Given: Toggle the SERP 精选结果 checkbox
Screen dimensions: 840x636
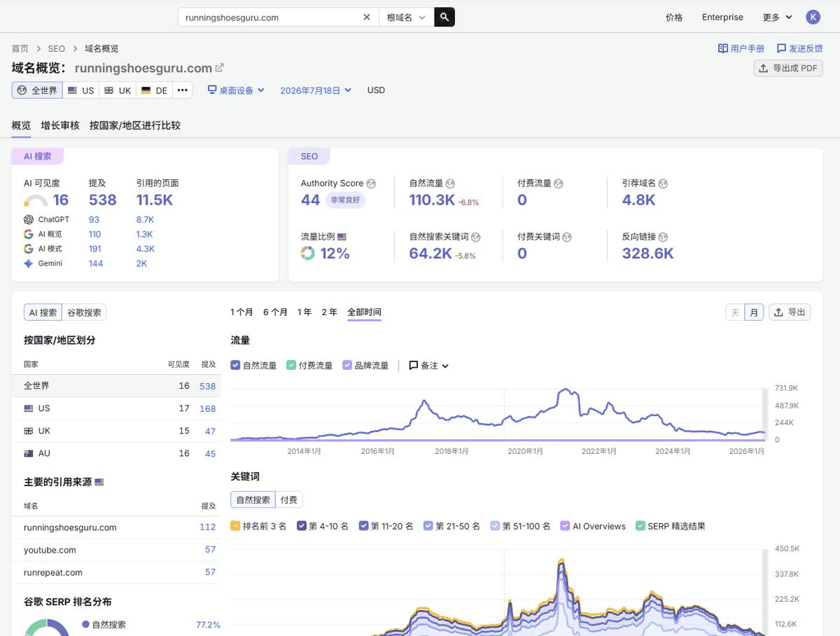Looking at the screenshot, I should 640,526.
